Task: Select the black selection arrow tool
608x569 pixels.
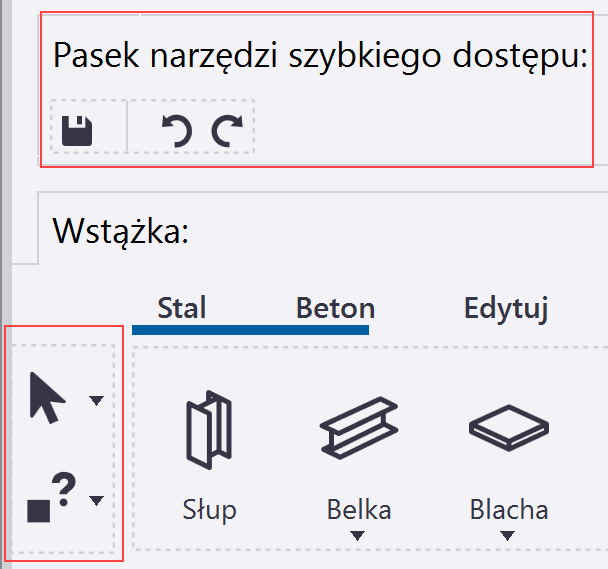Action: [x=48, y=399]
